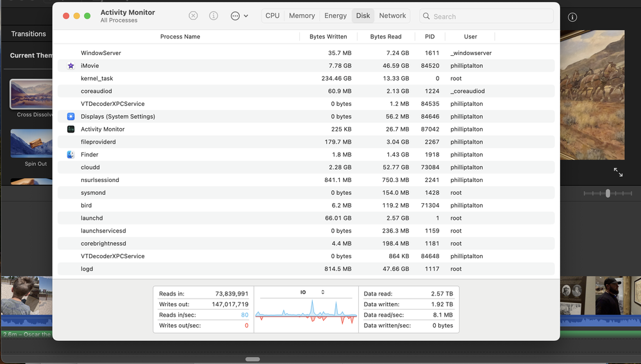Select the logd process row
Viewport: 641px width, 364px height.
pyautogui.click(x=306, y=269)
